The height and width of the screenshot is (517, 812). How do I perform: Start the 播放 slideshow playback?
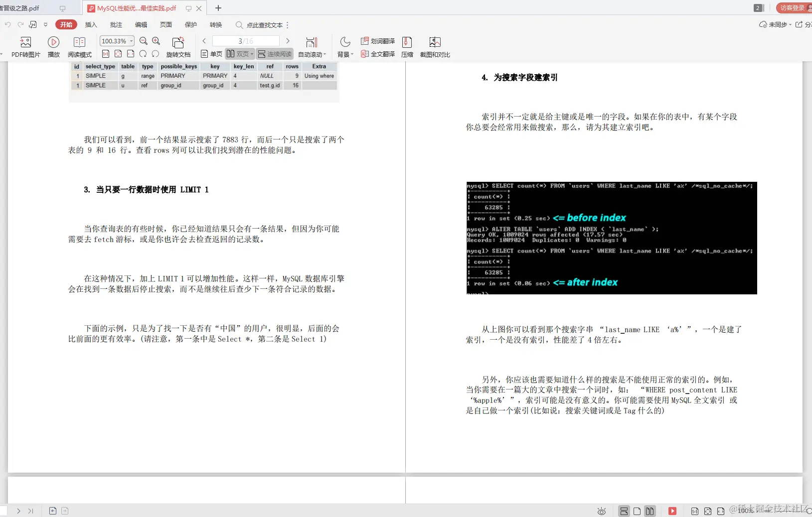point(53,47)
